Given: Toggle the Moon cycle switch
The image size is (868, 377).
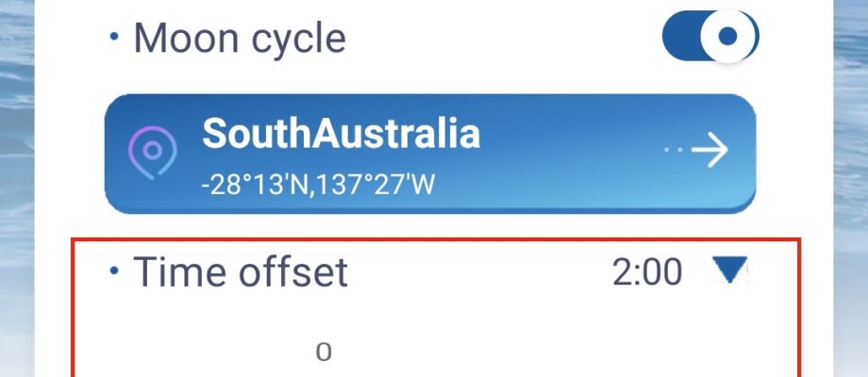Looking at the screenshot, I should pos(710,38).
